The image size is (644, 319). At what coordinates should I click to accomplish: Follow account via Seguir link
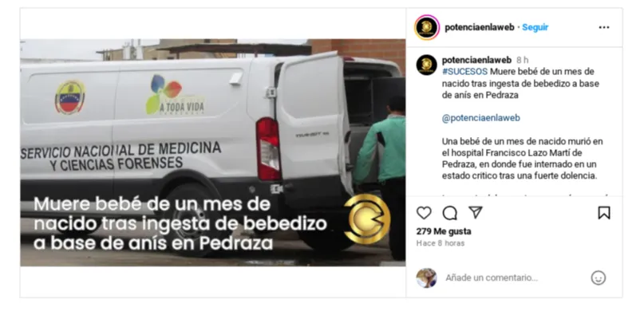tap(535, 27)
